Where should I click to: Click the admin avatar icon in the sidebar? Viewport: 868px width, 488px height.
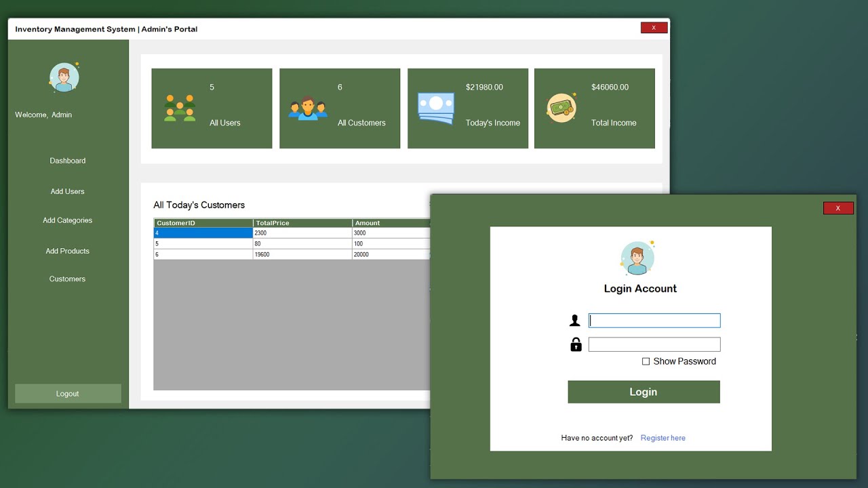(x=64, y=77)
